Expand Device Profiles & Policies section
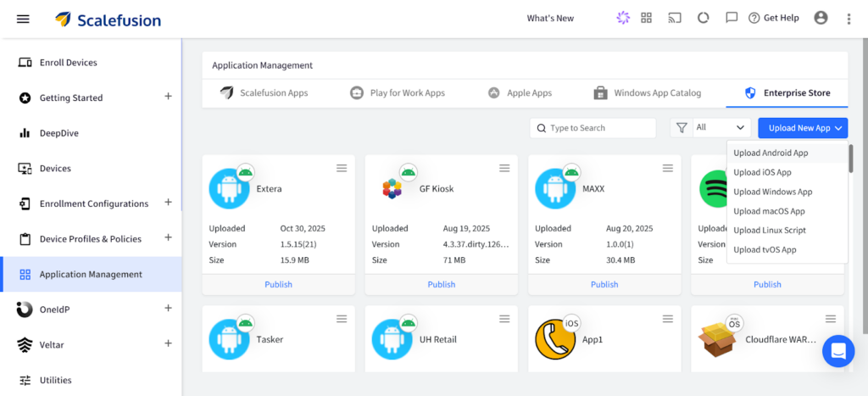 [x=168, y=237]
